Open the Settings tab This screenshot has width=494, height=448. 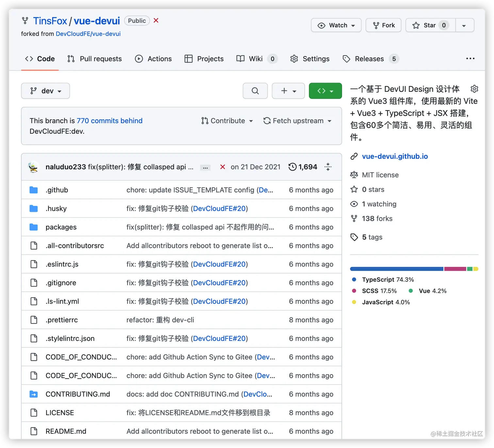pyautogui.click(x=310, y=59)
